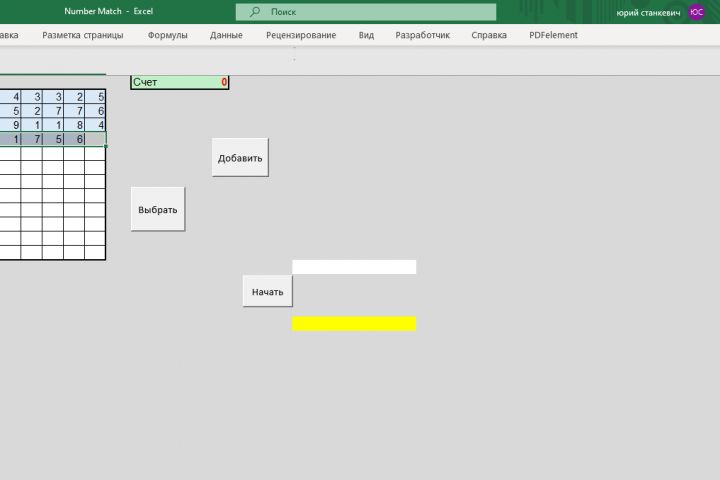Select the cell containing 9
The height and width of the screenshot is (480, 720).
point(10,125)
